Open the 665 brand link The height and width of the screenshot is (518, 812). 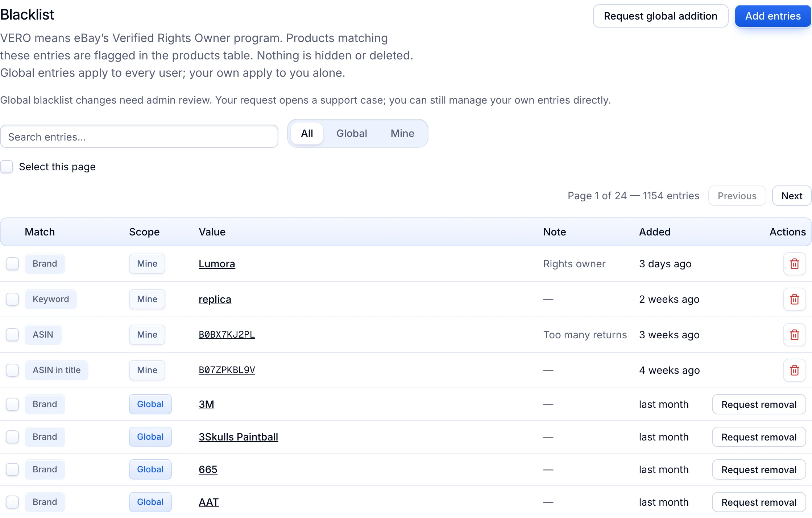point(208,469)
